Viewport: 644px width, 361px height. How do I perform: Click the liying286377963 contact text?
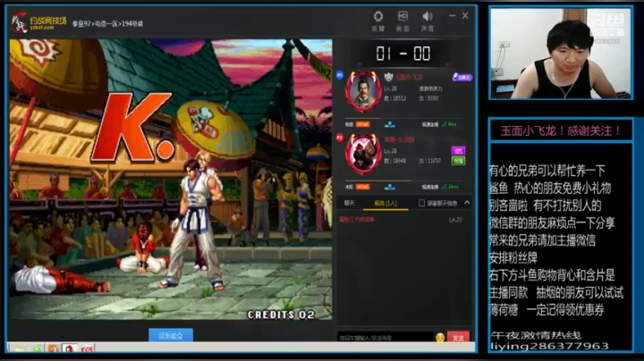pyautogui.click(x=549, y=347)
